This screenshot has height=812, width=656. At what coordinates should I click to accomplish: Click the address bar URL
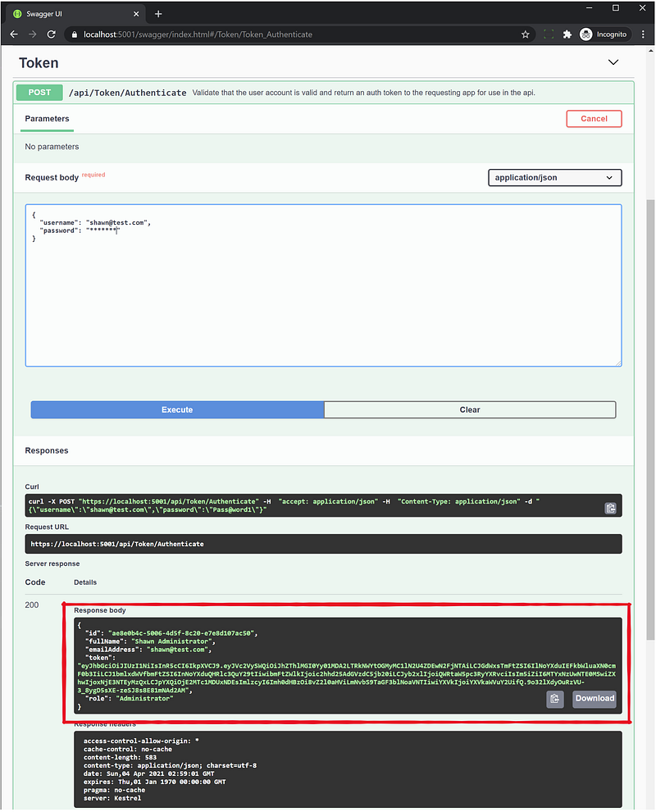198,34
